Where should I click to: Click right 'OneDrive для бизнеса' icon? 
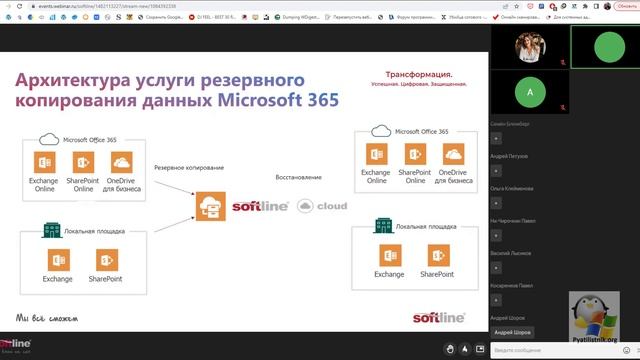(453, 154)
